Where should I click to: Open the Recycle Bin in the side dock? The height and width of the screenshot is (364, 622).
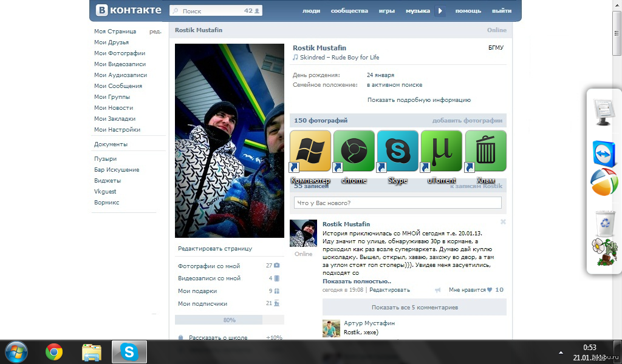click(x=604, y=223)
